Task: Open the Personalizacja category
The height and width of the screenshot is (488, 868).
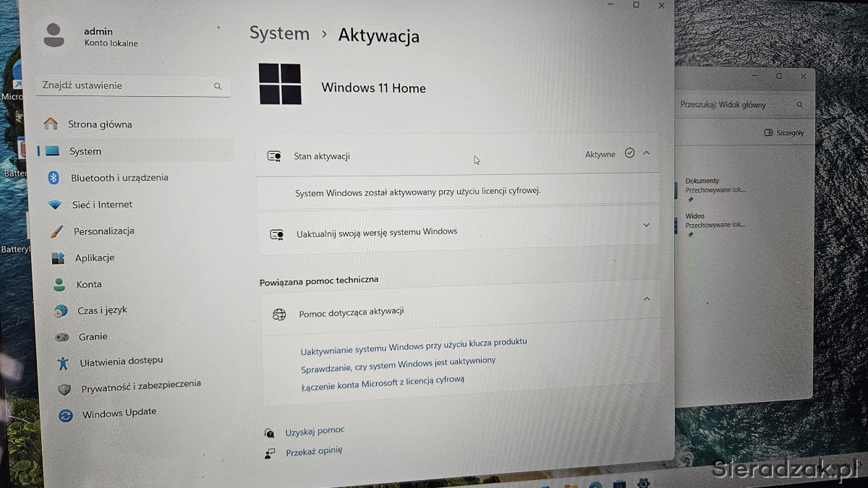Action: click(103, 231)
